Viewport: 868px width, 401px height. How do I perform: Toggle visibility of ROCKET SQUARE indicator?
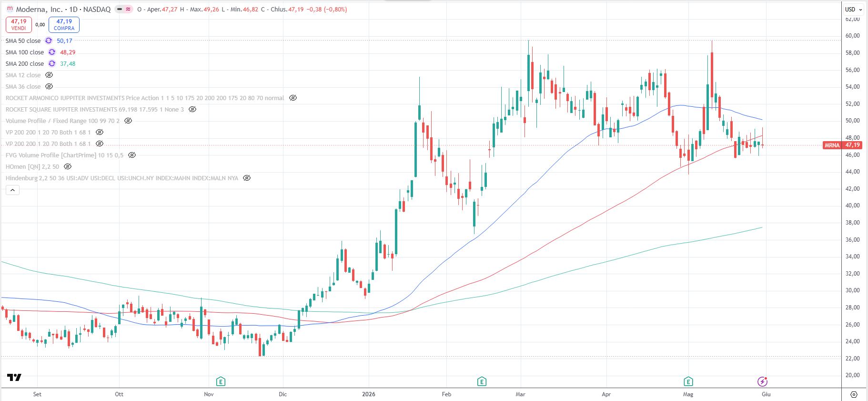[x=192, y=110]
